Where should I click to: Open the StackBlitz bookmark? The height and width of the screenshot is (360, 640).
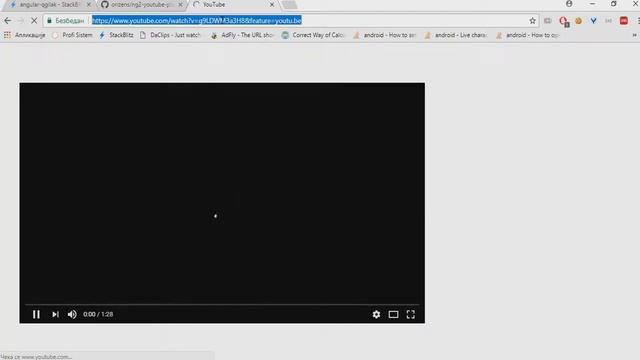(x=116, y=35)
